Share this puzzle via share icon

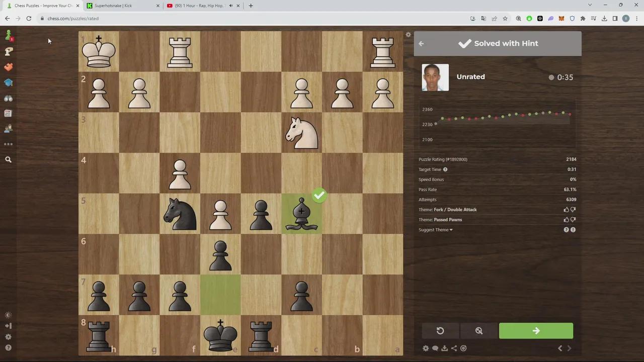coord(454,348)
